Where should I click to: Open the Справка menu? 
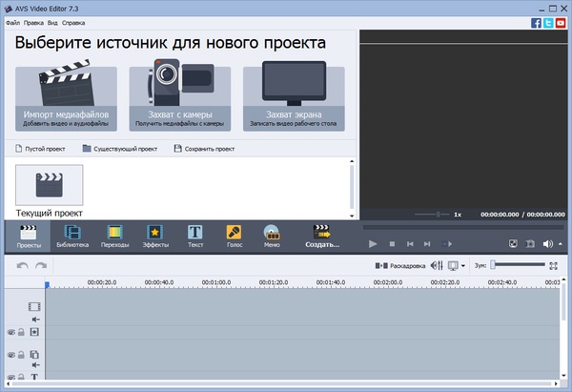click(72, 21)
